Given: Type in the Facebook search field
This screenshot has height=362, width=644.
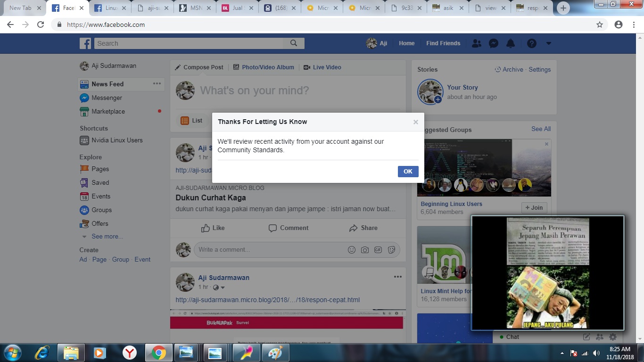Looking at the screenshot, I should (x=189, y=43).
